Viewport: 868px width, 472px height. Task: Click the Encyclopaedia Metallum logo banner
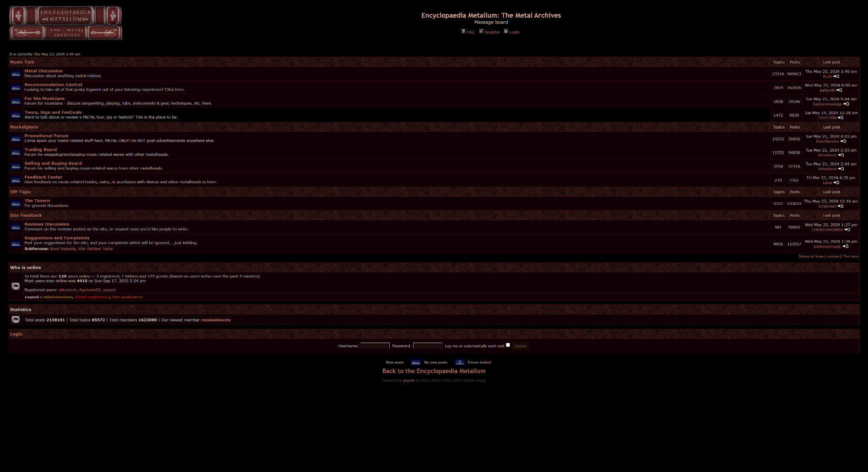tap(66, 23)
